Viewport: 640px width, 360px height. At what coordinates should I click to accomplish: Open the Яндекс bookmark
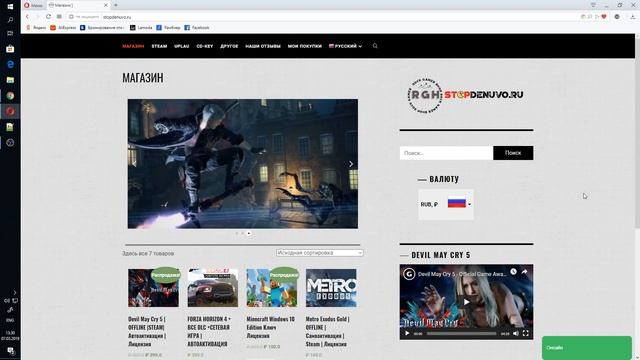point(36,28)
